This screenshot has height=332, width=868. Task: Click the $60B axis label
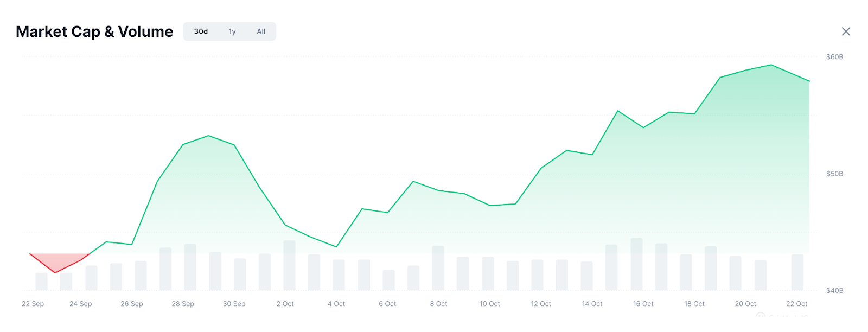(x=834, y=57)
